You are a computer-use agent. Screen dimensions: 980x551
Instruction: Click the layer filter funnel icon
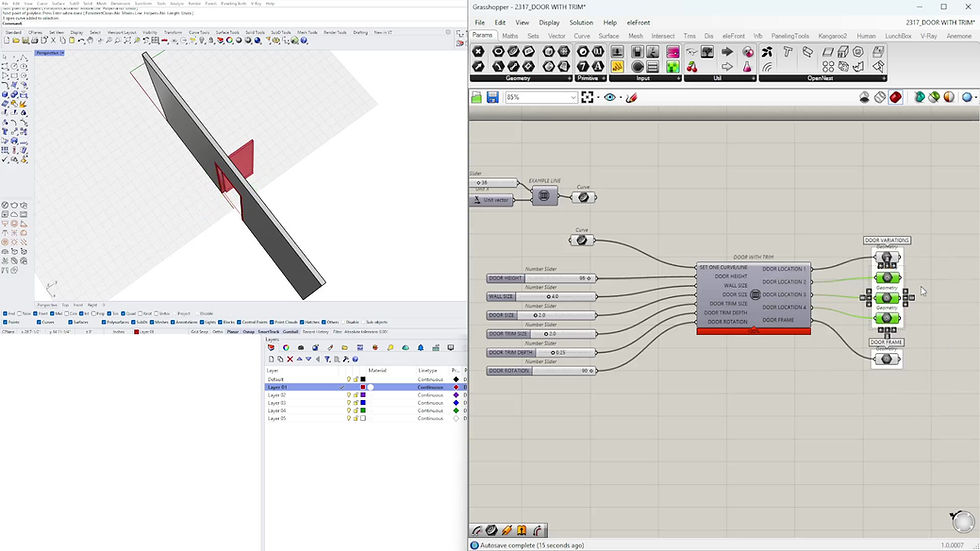tap(328, 359)
